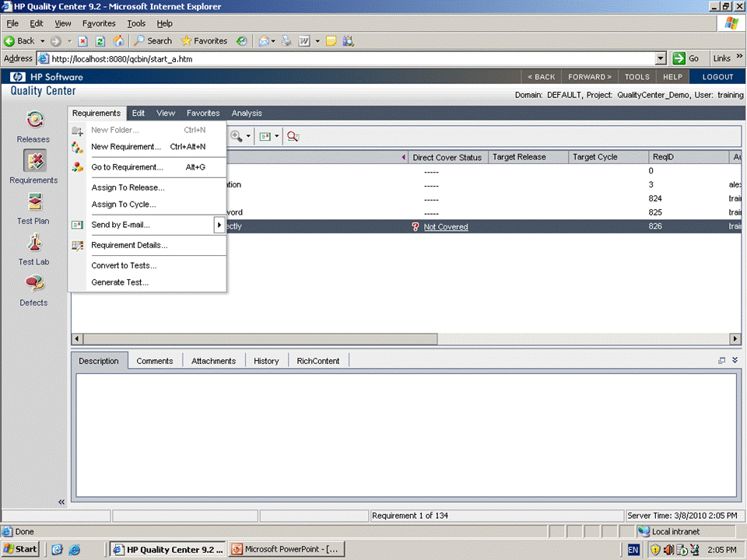Switch to the History tab

(266, 361)
